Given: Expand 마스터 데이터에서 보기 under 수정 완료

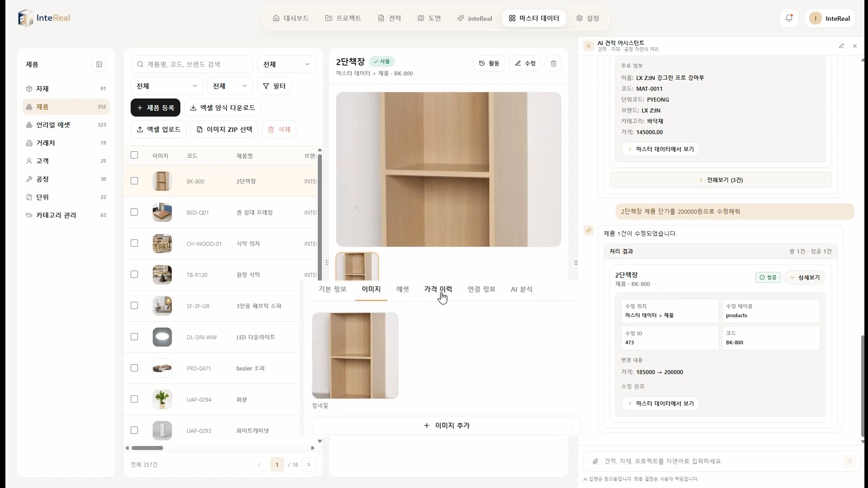Looking at the screenshot, I should [x=660, y=404].
